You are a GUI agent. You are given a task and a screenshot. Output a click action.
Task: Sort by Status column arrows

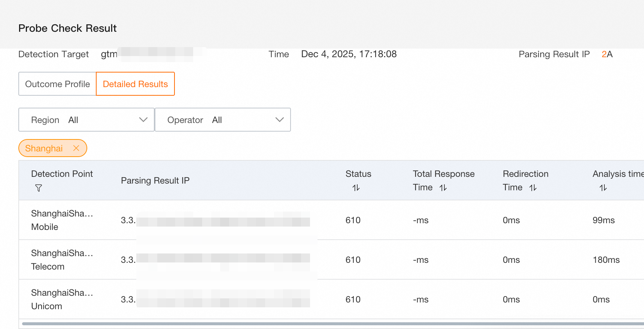(356, 188)
